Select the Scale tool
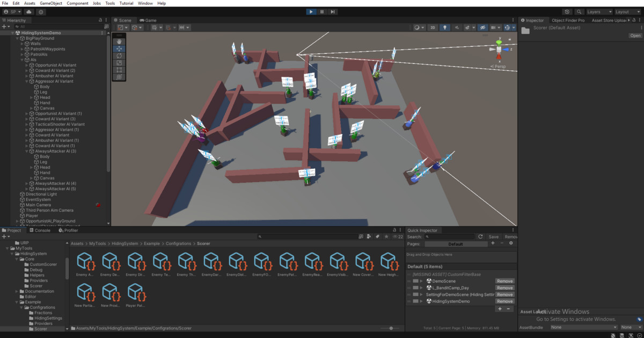This screenshot has height=338, width=644. [119, 62]
